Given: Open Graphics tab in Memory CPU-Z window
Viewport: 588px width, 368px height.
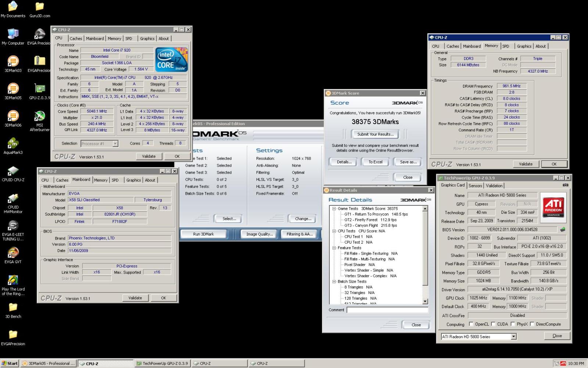Looking at the screenshot, I should 524,46.
